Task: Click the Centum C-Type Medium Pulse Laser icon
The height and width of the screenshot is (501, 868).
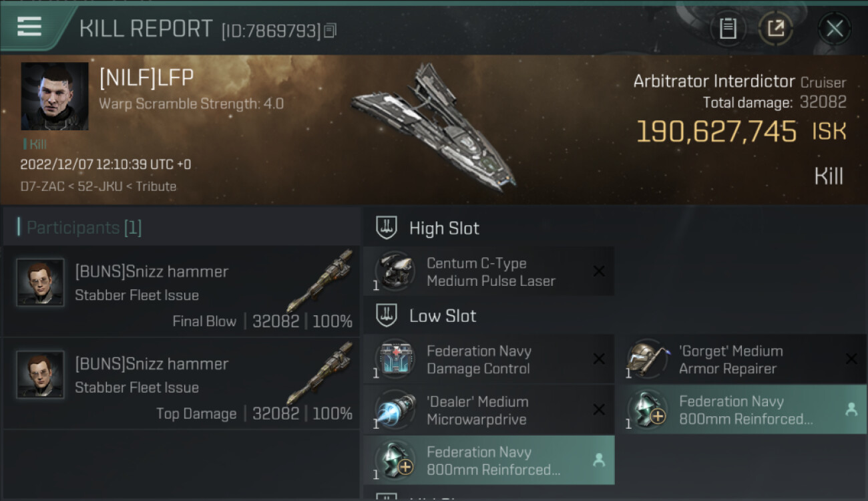Action: 395,271
